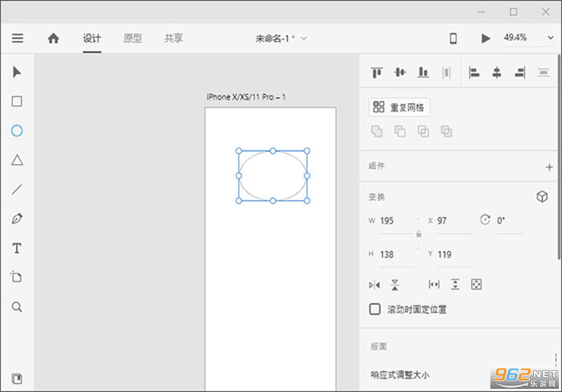Toggle 3D transforms cube icon
The height and width of the screenshot is (392, 562).
coord(542,197)
